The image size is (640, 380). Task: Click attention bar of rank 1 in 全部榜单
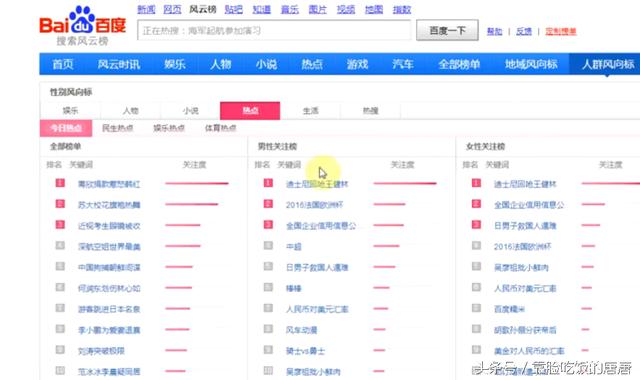197,183
